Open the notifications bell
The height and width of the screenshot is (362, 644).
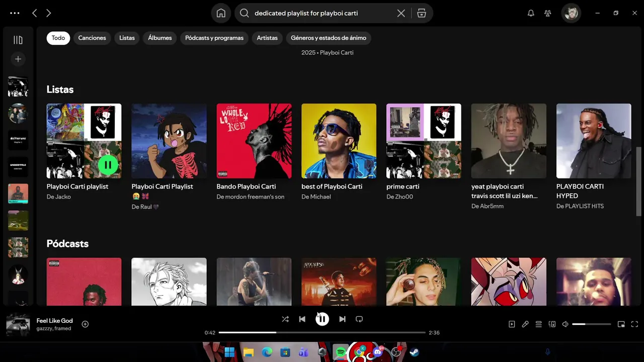[x=531, y=13]
